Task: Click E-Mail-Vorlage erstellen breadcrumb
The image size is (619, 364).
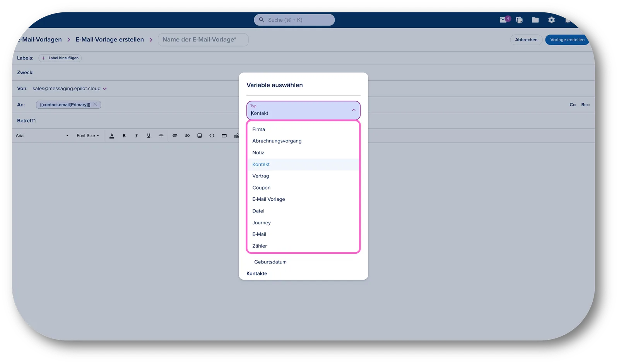Action: coord(110,39)
